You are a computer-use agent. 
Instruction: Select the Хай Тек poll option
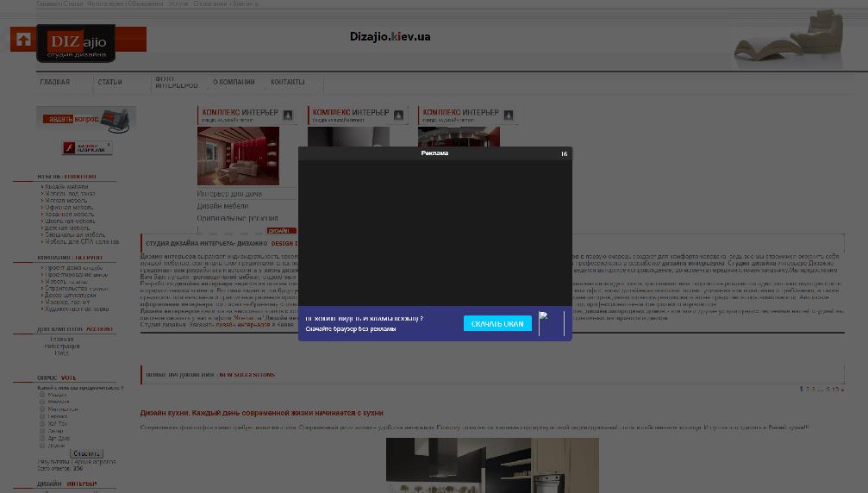coord(42,423)
